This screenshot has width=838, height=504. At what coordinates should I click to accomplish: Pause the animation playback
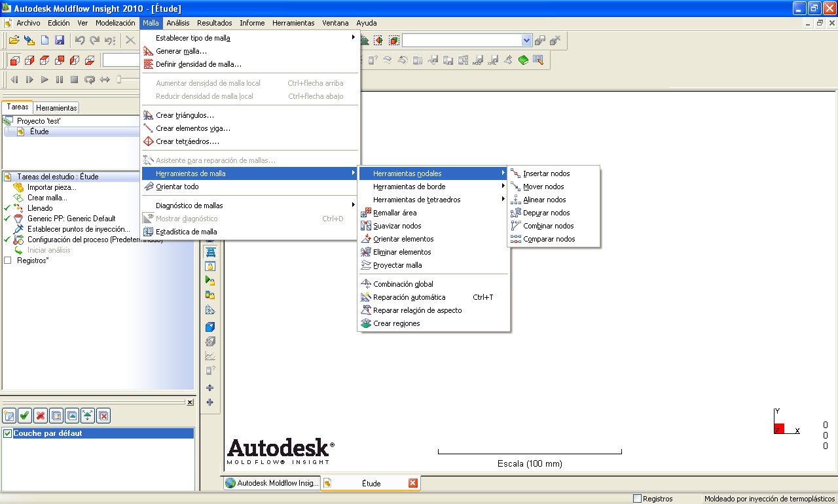point(60,80)
